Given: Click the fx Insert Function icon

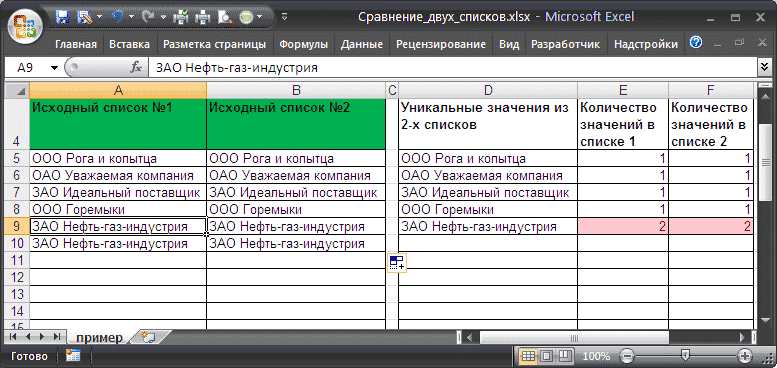Looking at the screenshot, I should coord(136,68).
